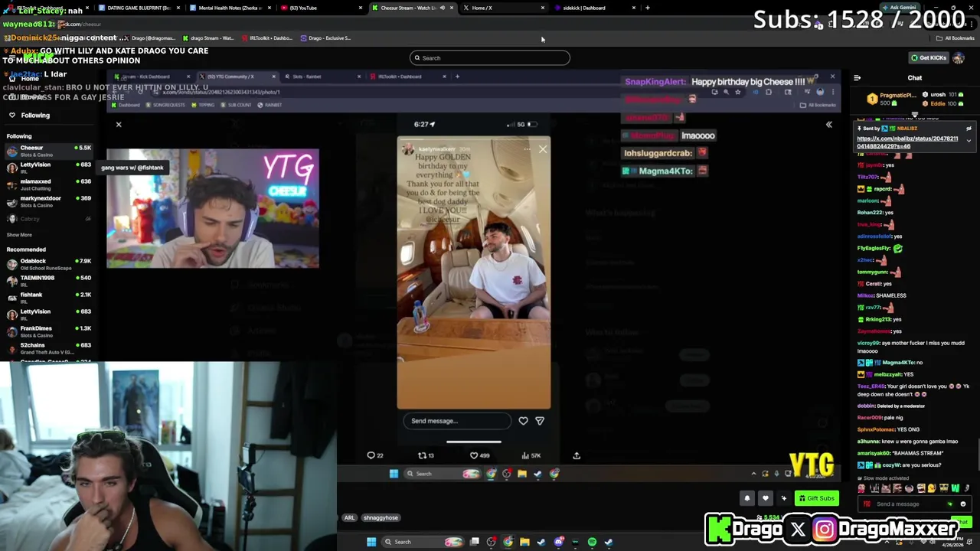This screenshot has height=551, width=980.
Task: Switch to the sidekick | Dashboard browser tab
Action: tap(594, 8)
